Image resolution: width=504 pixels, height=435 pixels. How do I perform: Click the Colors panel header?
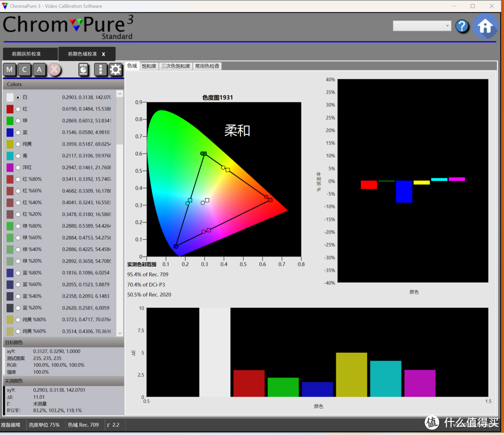(x=63, y=84)
